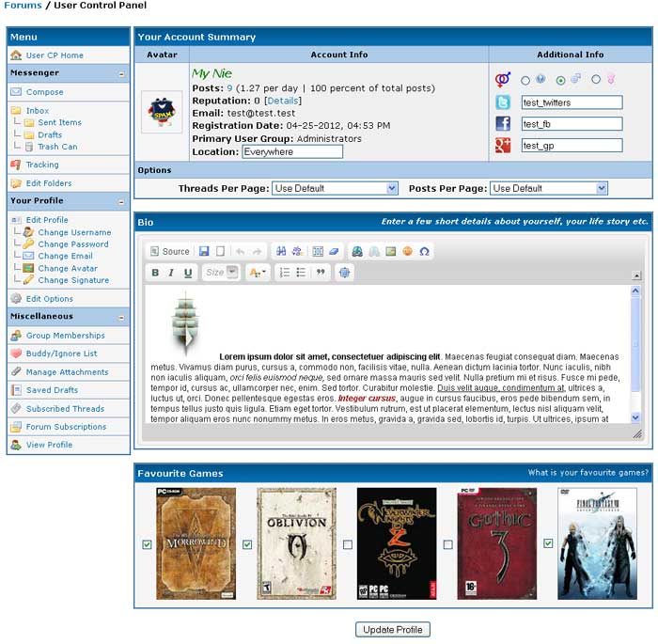Open Change Avatar in the menu
The height and width of the screenshot is (644, 658).
pyautogui.click(x=67, y=268)
